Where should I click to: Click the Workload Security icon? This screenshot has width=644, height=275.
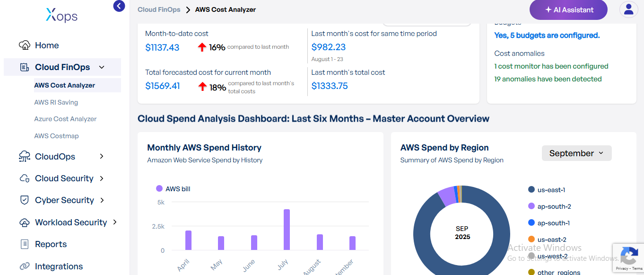[25, 222]
